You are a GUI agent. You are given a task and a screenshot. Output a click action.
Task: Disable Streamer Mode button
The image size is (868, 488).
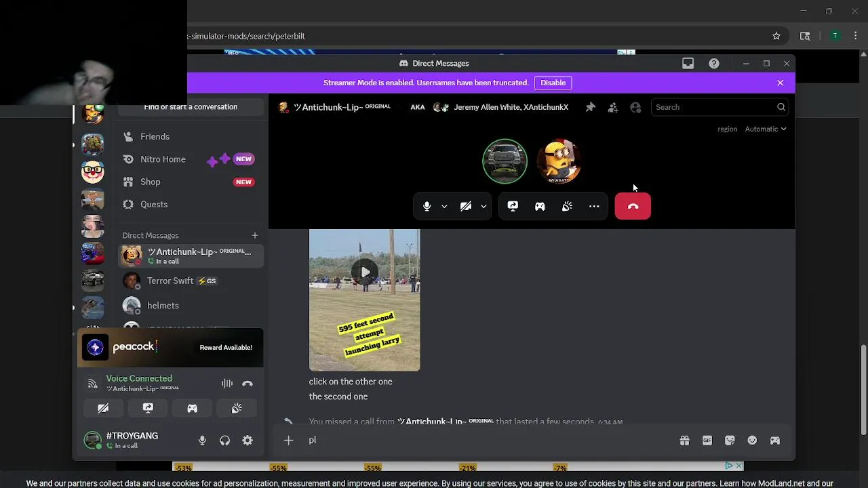[553, 83]
